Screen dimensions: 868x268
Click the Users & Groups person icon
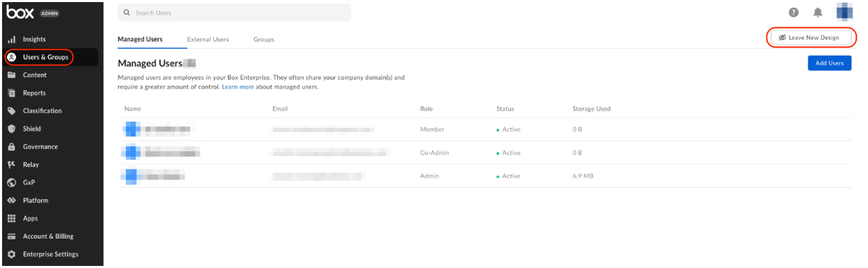click(x=11, y=57)
